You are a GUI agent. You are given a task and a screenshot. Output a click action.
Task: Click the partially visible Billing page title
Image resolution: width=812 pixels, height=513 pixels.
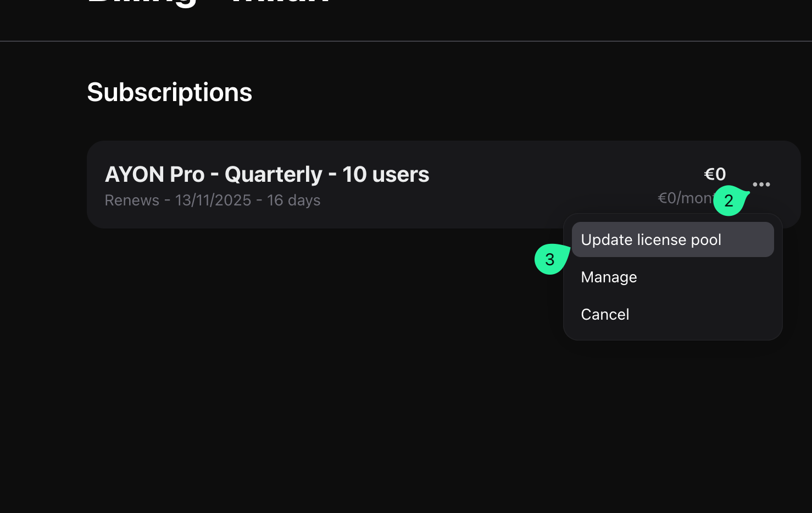click(208, 3)
